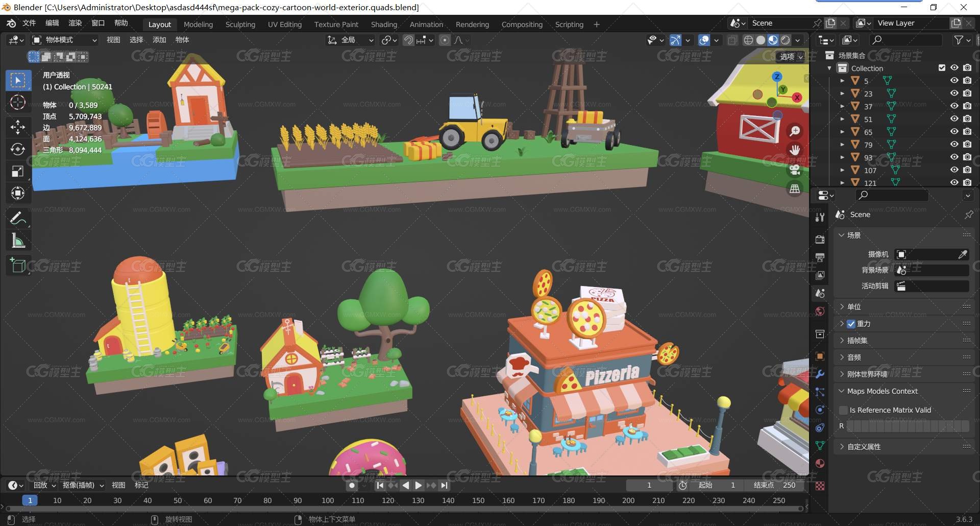Click the pan hand gizmo
This screenshot has height=526, width=980.
tap(795, 150)
